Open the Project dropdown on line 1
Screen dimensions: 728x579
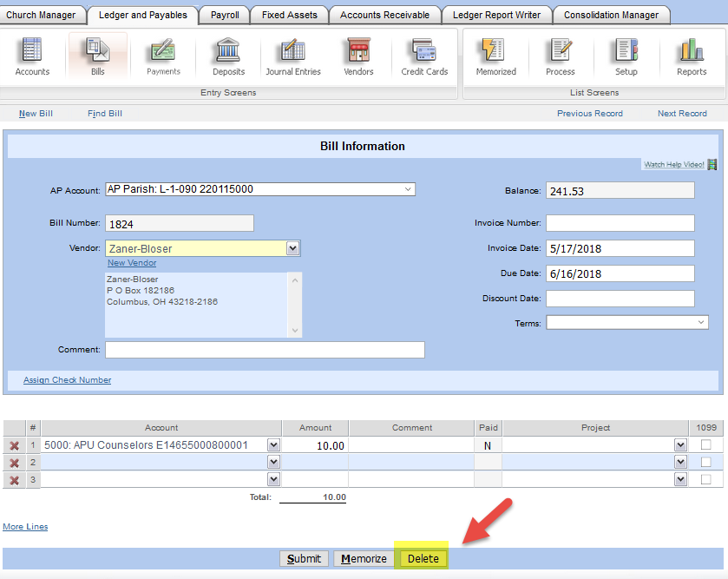(x=680, y=444)
